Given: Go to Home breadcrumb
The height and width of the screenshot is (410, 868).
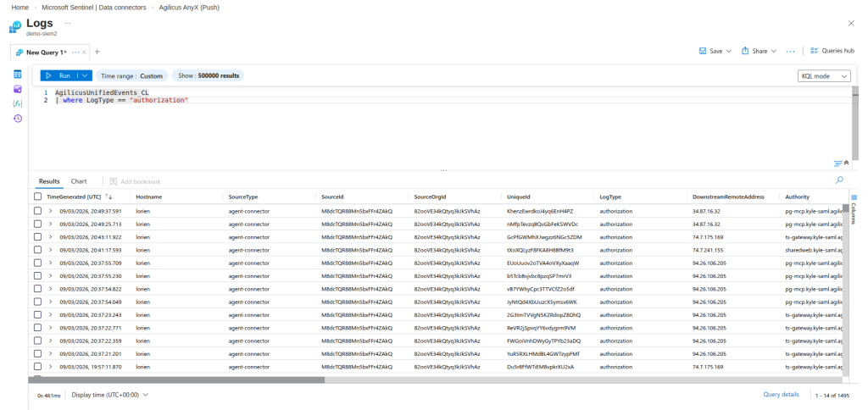Looking at the screenshot, I should click(20, 8).
